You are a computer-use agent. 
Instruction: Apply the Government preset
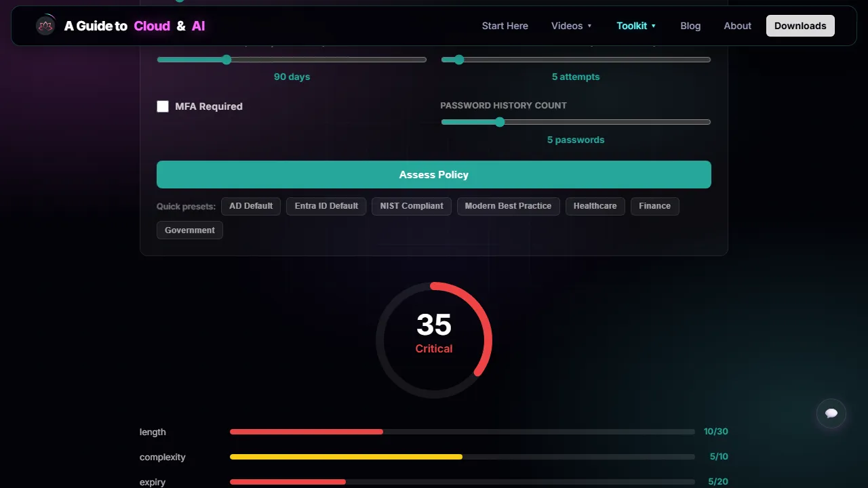(x=190, y=230)
